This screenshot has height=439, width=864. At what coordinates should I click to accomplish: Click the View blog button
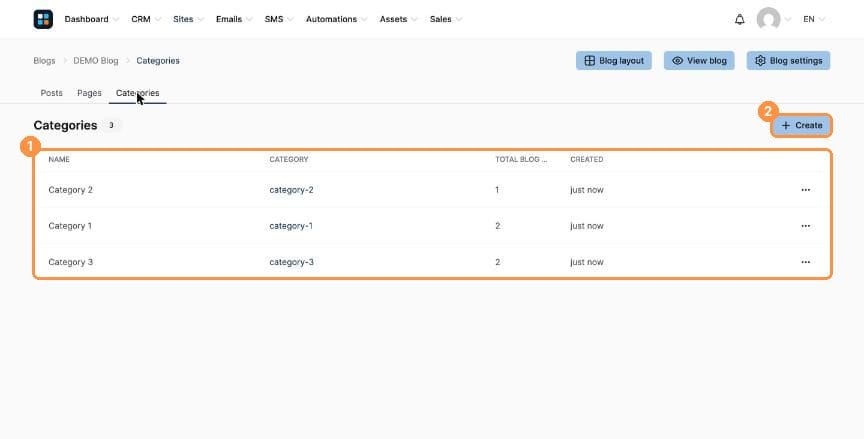699,61
